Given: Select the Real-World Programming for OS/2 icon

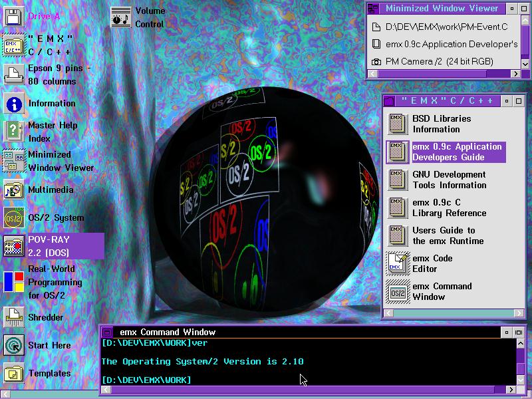Looking at the screenshot, I should [14, 281].
